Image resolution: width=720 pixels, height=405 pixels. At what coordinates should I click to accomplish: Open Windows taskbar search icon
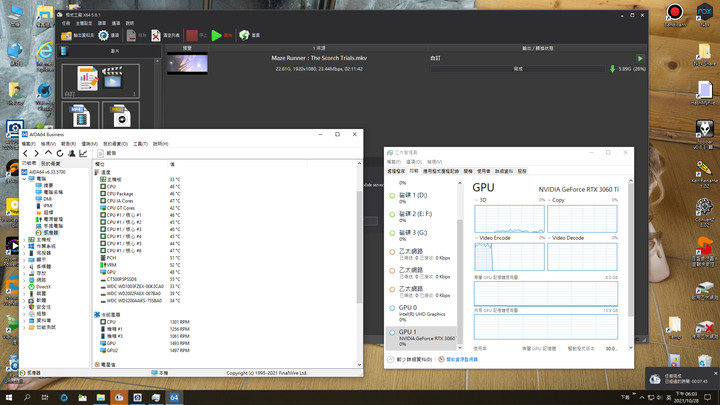27,397
